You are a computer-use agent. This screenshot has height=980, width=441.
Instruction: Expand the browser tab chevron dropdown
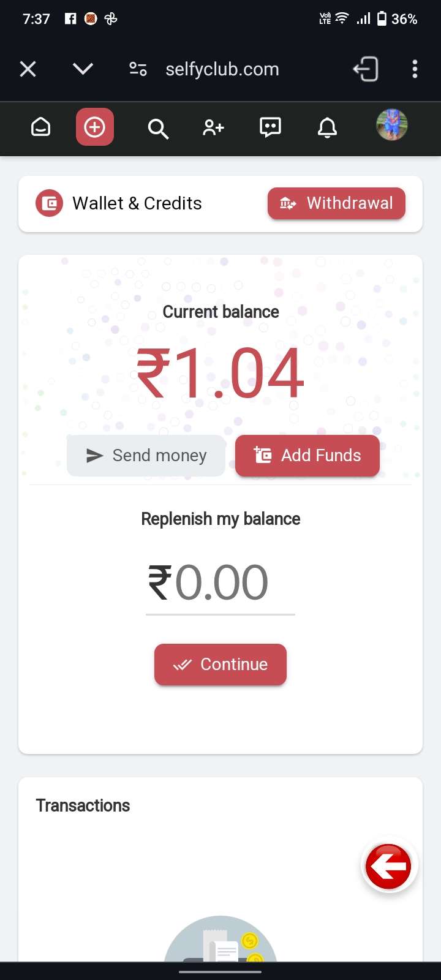83,69
